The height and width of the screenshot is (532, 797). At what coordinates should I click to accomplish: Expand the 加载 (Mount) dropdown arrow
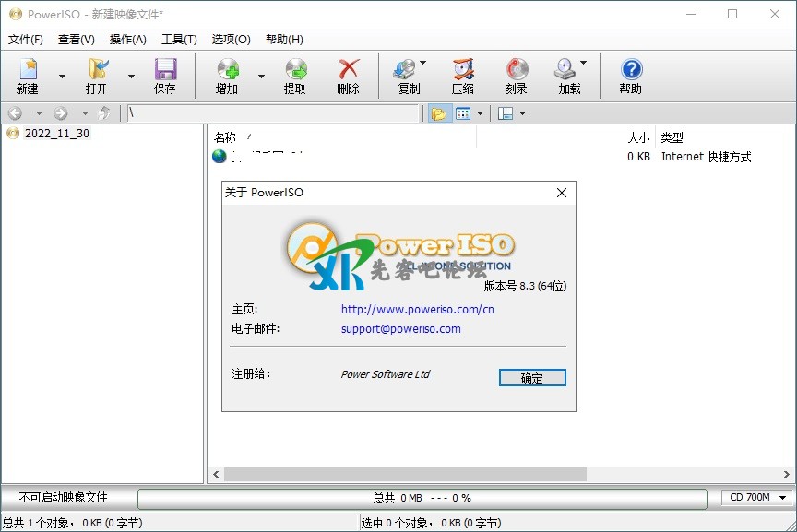[583, 64]
